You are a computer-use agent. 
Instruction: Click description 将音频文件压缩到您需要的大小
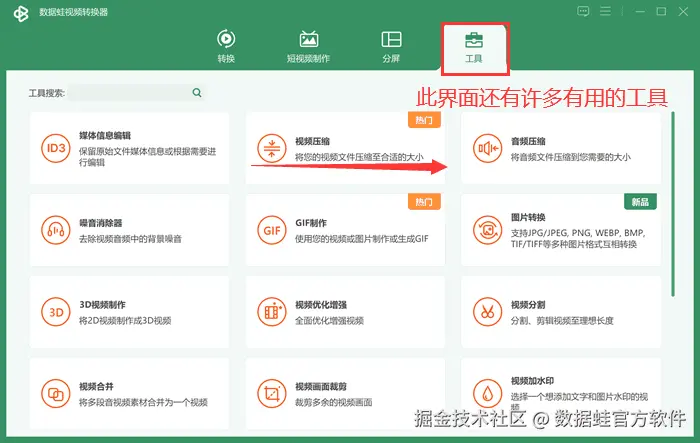point(571,157)
